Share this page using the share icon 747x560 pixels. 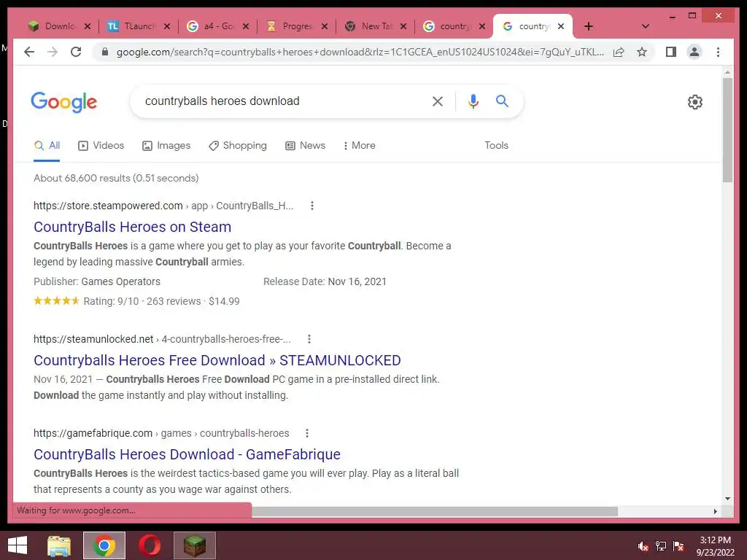pyautogui.click(x=619, y=52)
